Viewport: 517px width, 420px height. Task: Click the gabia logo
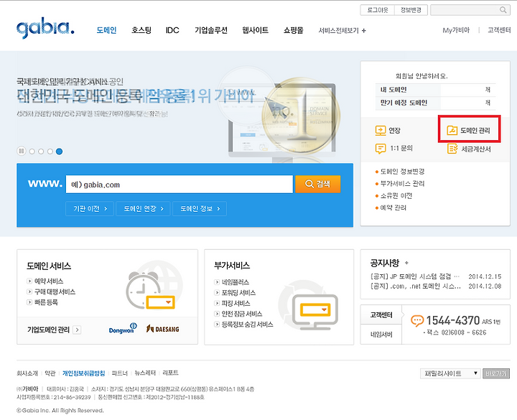coord(45,29)
